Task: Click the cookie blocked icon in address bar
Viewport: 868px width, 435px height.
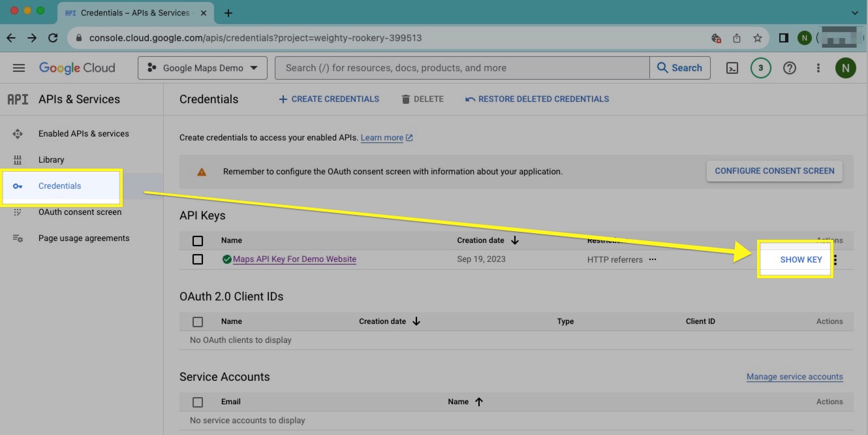Action: pos(716,38)
